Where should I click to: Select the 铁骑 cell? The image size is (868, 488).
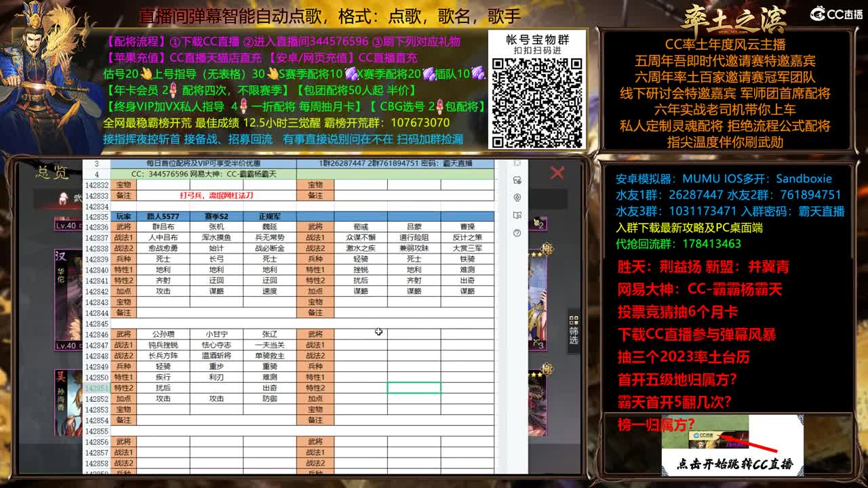(467, 259)
